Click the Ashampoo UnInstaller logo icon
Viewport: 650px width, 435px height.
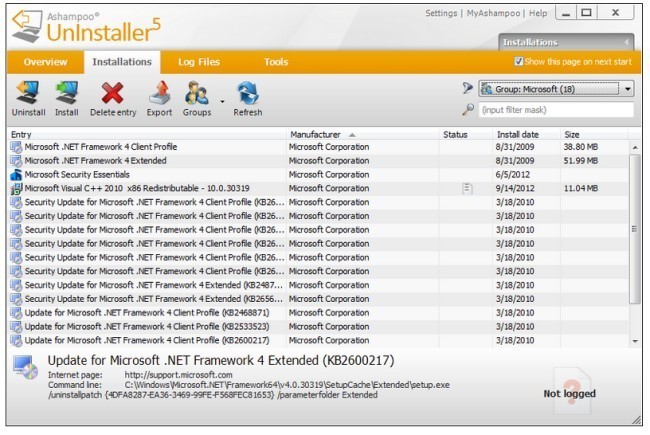(x=27, y=26)
